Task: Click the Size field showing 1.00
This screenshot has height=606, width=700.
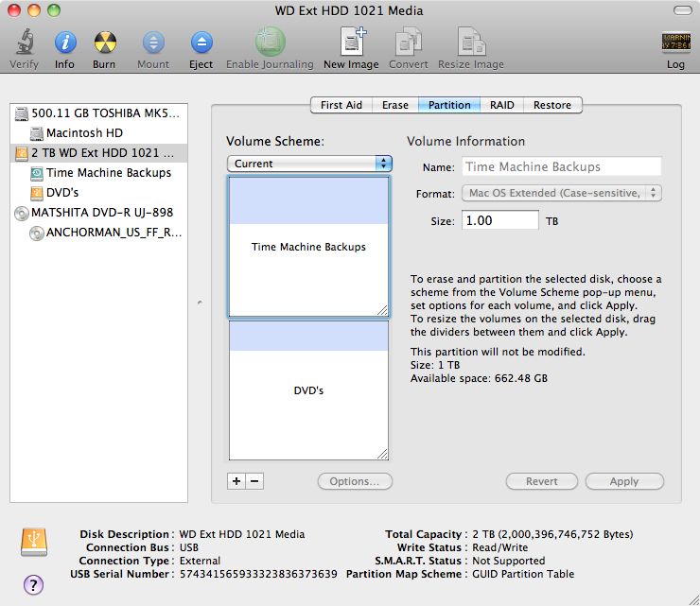Action: 500,220
